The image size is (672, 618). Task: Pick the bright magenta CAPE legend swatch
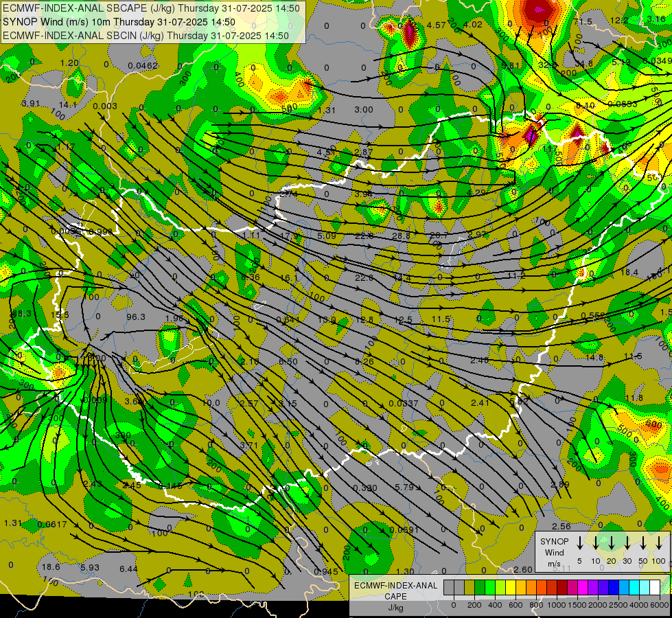coord(583,587)
